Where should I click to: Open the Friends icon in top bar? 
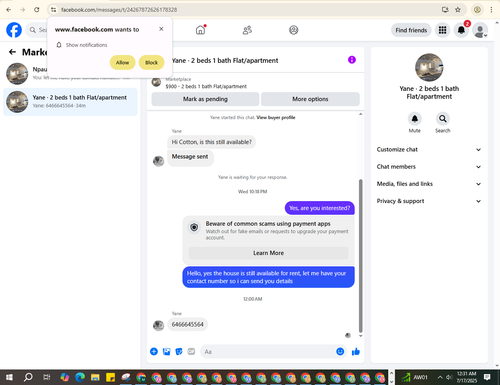click(x=247, y=30)
